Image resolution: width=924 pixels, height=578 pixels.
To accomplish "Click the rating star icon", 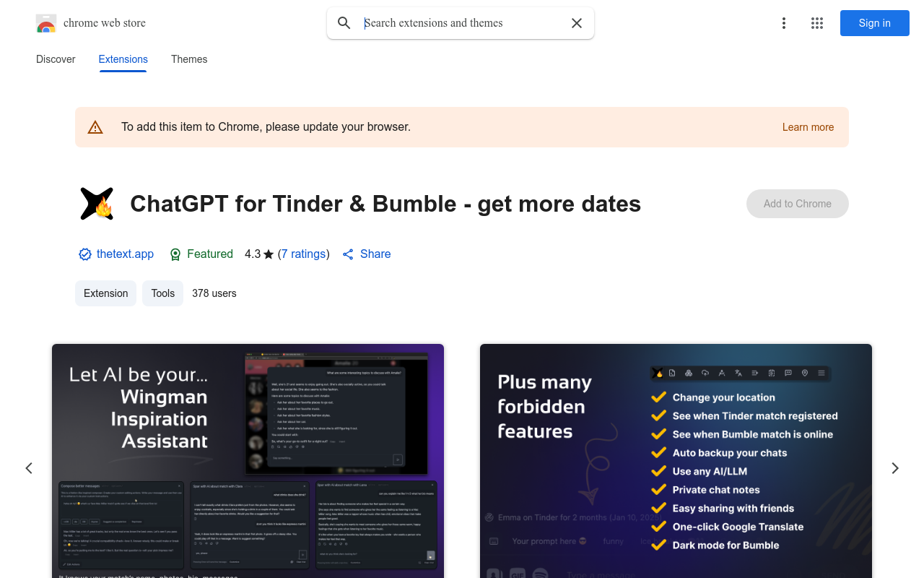I will pos(269,254).
